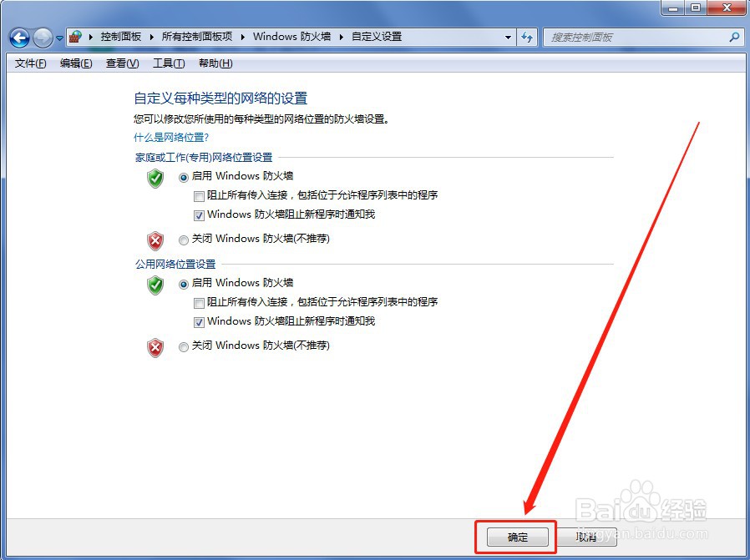Check 阻止所有传入连接 under public network

(199, 303)
